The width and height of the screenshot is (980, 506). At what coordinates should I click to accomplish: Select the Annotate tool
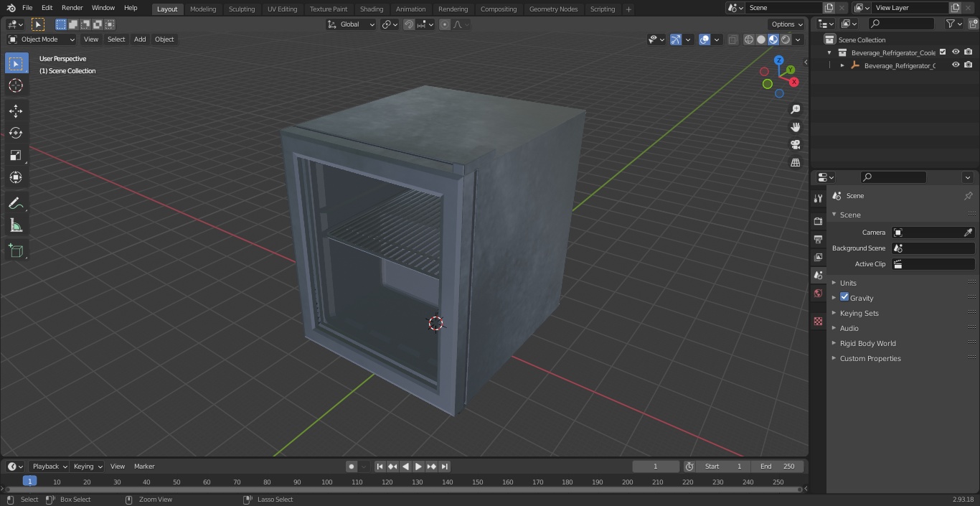pyautogui.click(x=16, y=204)
